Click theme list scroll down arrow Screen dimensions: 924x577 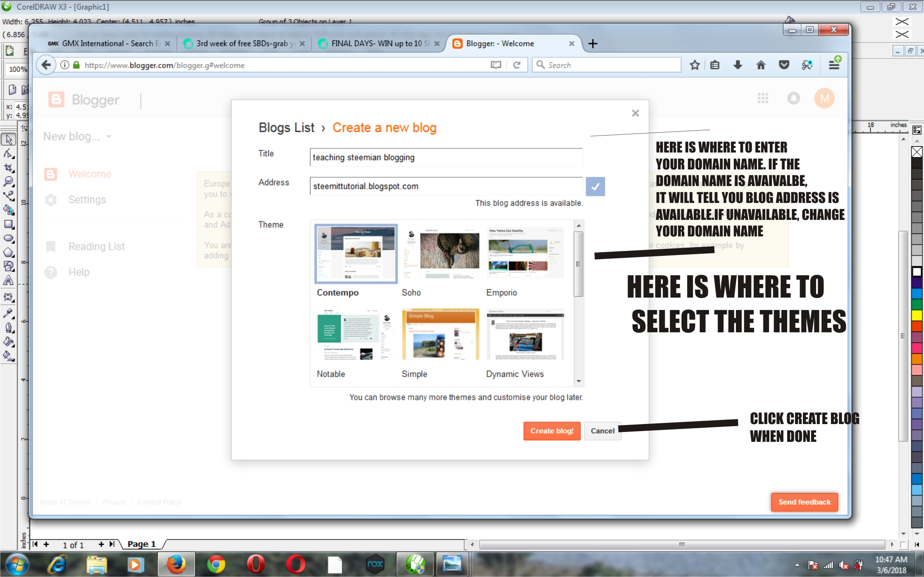[579, 381]
